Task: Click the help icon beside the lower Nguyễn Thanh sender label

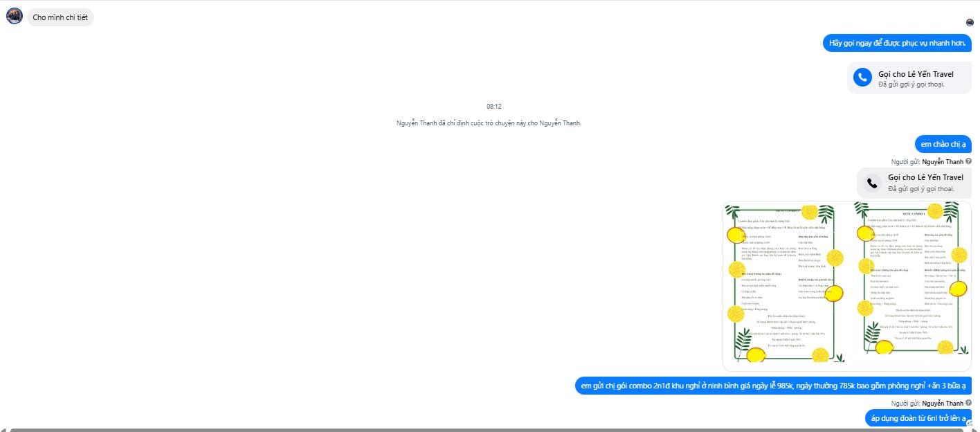Action: point(969,403)
